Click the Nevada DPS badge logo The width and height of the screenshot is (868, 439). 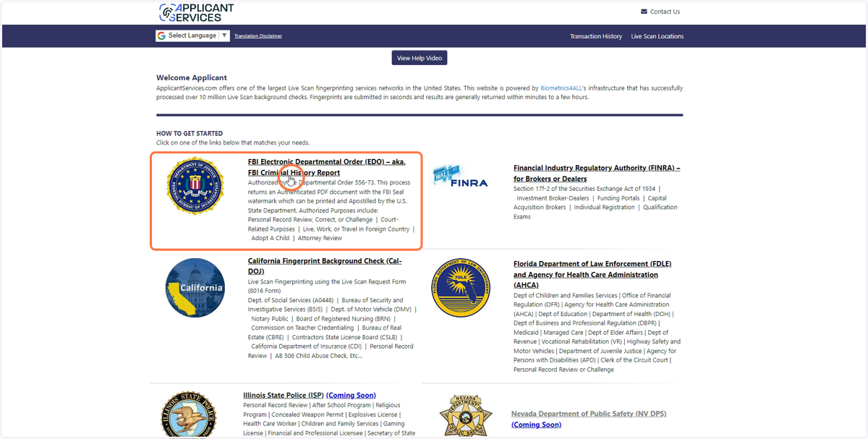465,416
